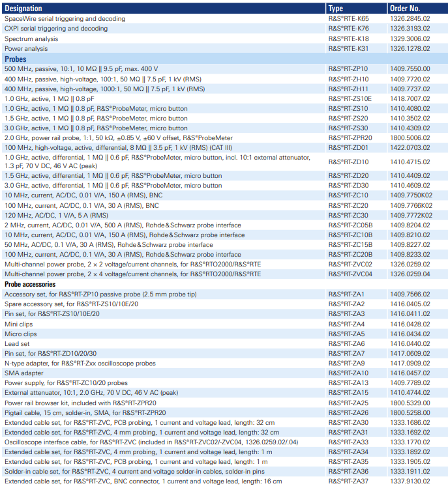Viewport: 448px width, 488px height.
Task: Select the 500 MHz passive probe description
Action: (x=81, y=69)
